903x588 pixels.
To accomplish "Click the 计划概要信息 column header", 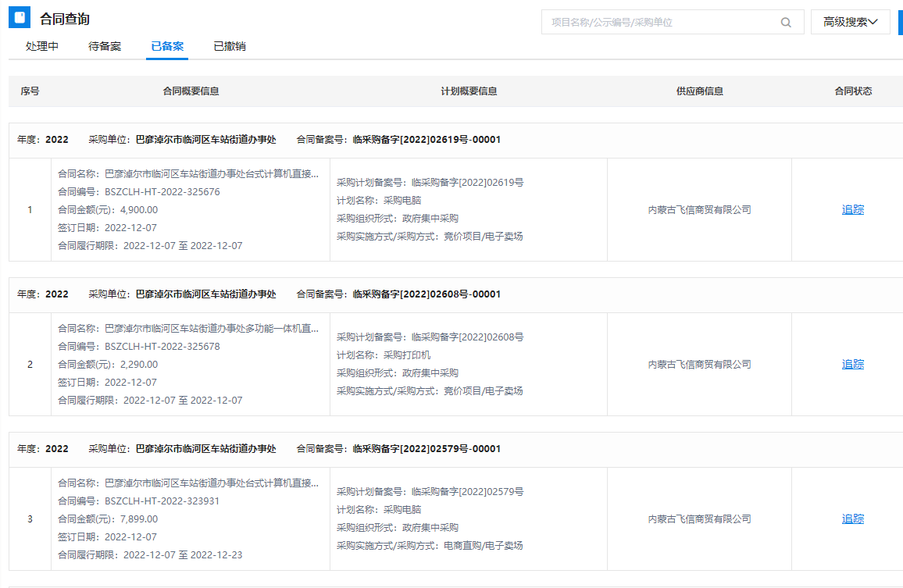I will point(469,91).
